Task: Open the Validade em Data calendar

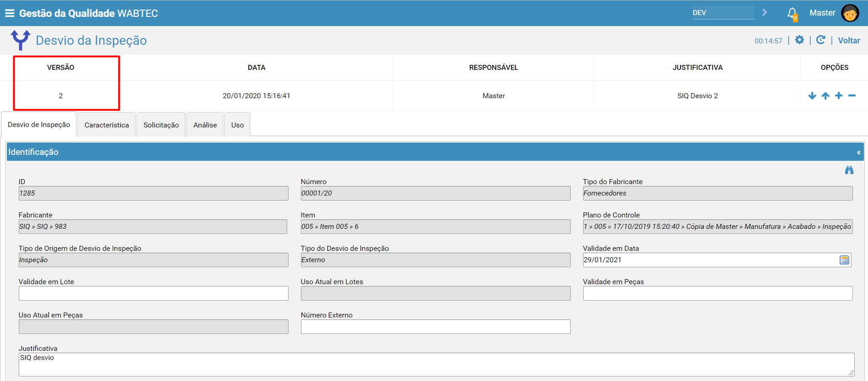Action: pyautogui.click(x=845, y=260)
